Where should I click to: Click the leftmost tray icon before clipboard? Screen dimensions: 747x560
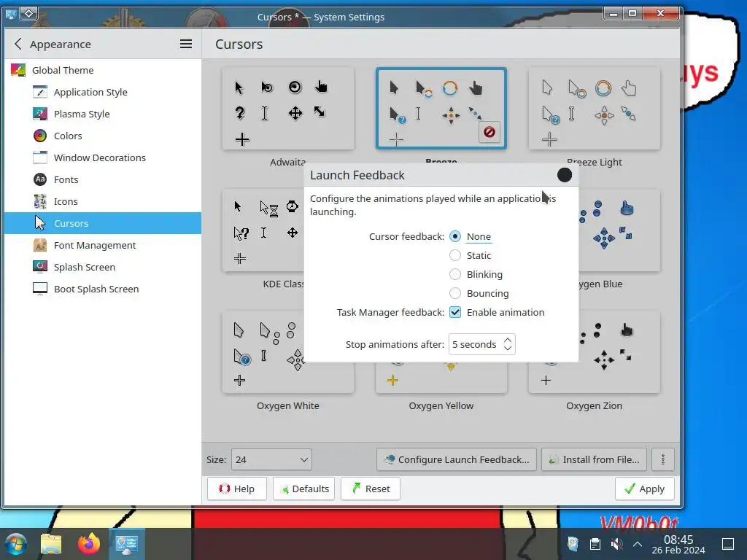573,544
